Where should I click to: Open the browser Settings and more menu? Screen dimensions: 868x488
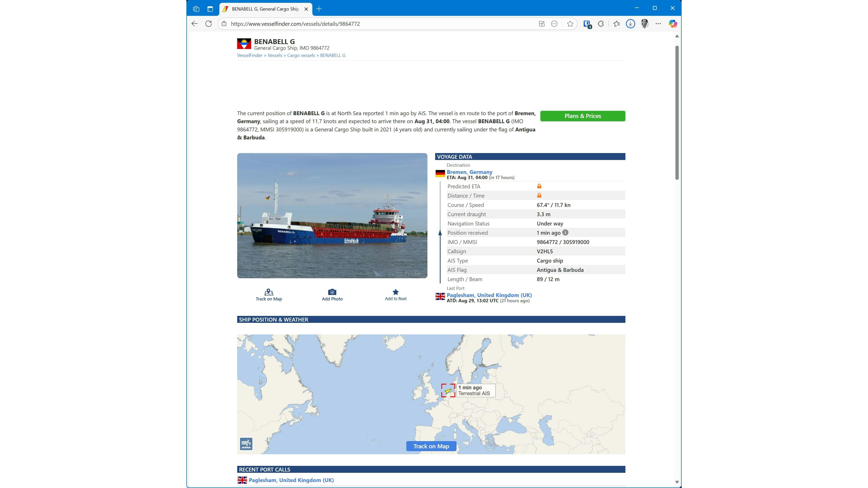coord(658,24)
